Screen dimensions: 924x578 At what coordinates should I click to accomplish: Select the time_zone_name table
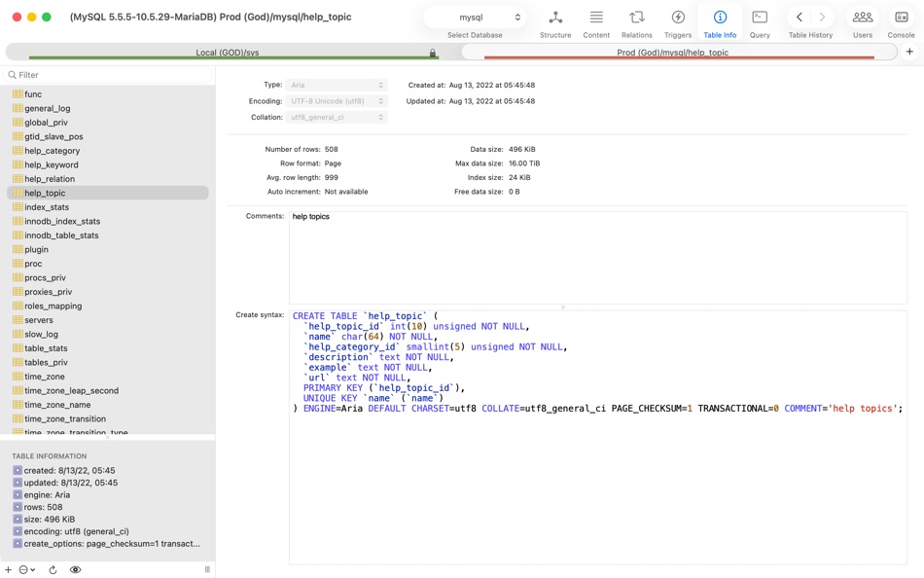[107, 405]
